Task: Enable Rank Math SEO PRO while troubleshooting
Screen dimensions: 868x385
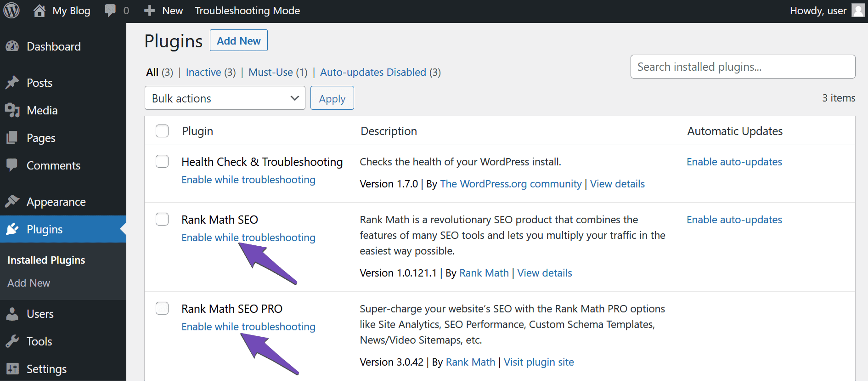Action: 248,327
